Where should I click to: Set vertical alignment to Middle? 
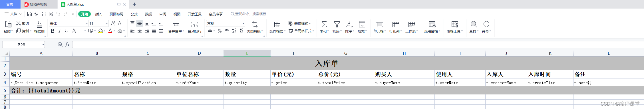pyautogui.click(x=140, y=23)
